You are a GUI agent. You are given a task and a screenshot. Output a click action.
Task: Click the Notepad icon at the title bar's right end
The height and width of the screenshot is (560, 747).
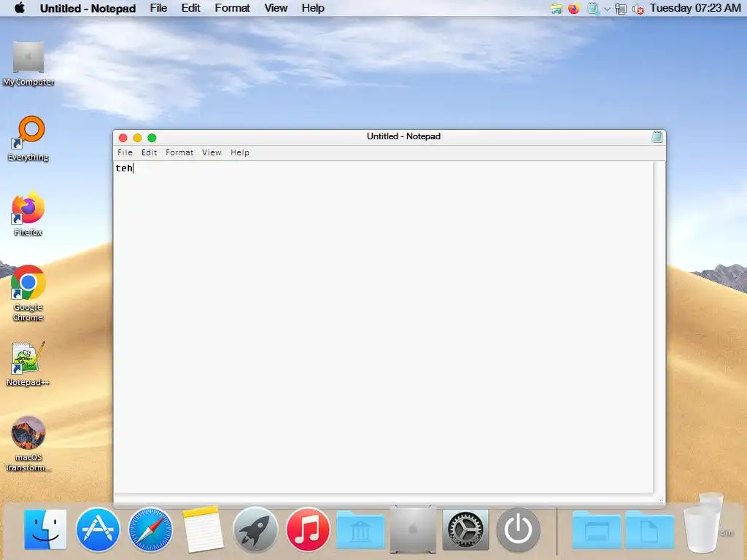click(657, 137)
